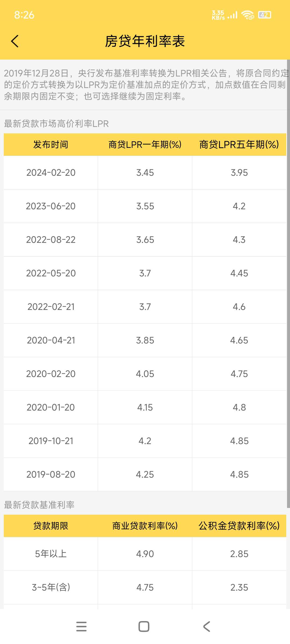Viewport: 290px width, 644px height.
Task: Tap the 房贷年利率表 page title
Action: coord(145,41)
